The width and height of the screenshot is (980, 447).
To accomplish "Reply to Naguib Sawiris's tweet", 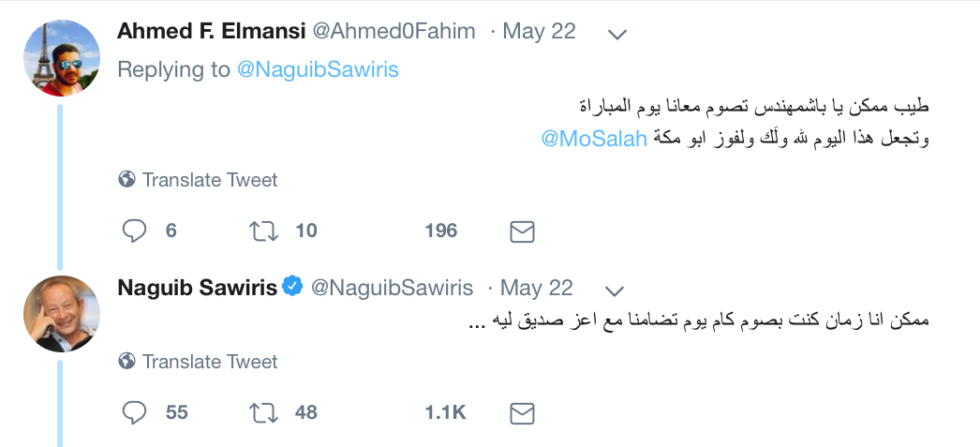I will tap(135, 412).
